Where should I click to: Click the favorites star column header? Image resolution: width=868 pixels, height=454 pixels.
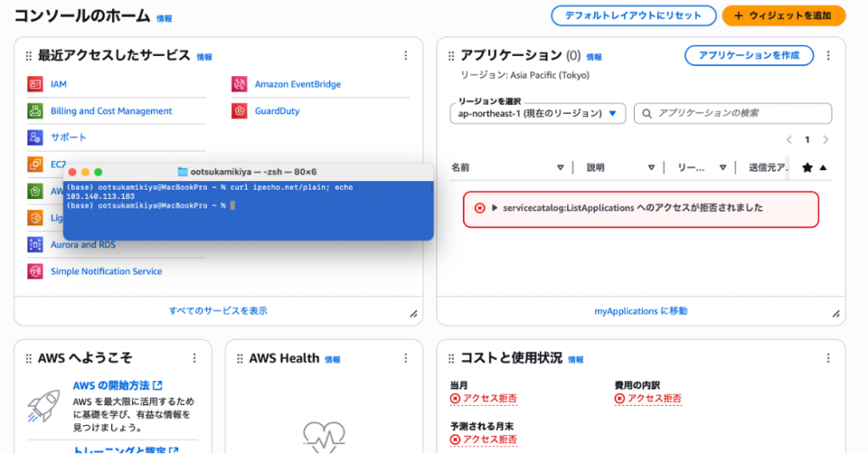[x=807, y=168]
